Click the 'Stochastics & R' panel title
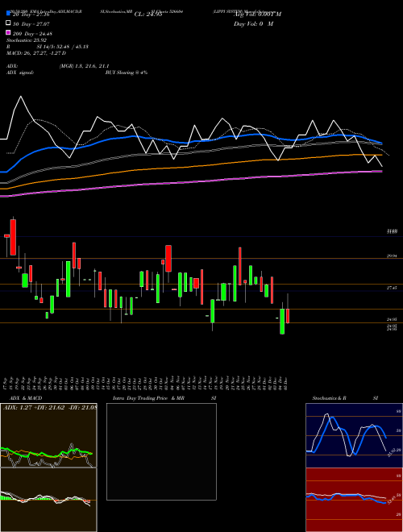The image size is (403, 532). pyautogui.click(x=329, y=398)
